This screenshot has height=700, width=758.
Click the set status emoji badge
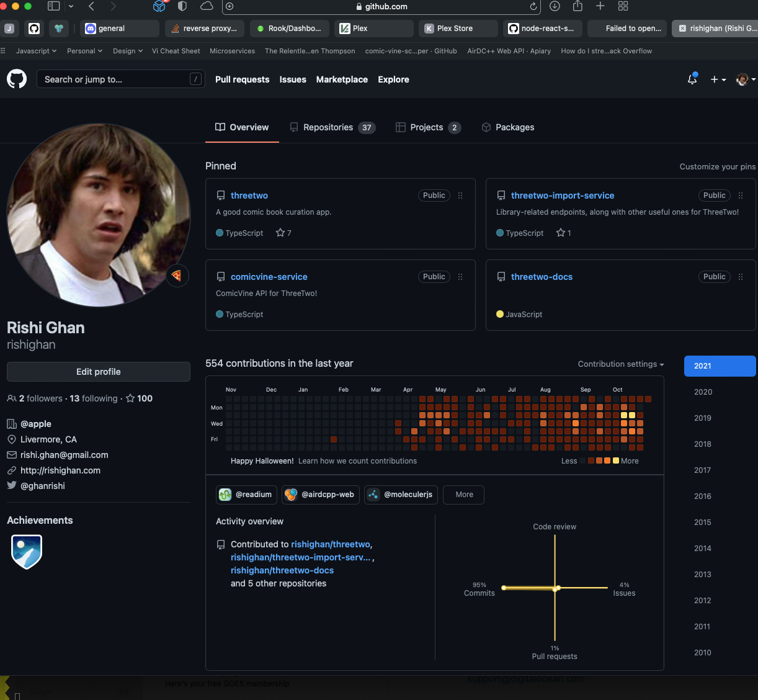click(177, 276)
